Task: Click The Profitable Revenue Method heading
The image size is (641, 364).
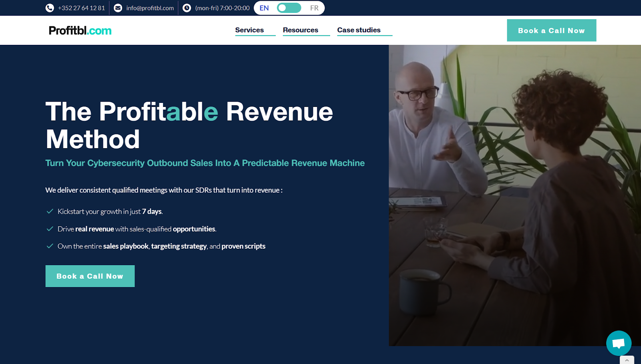Action: point(189,125)
